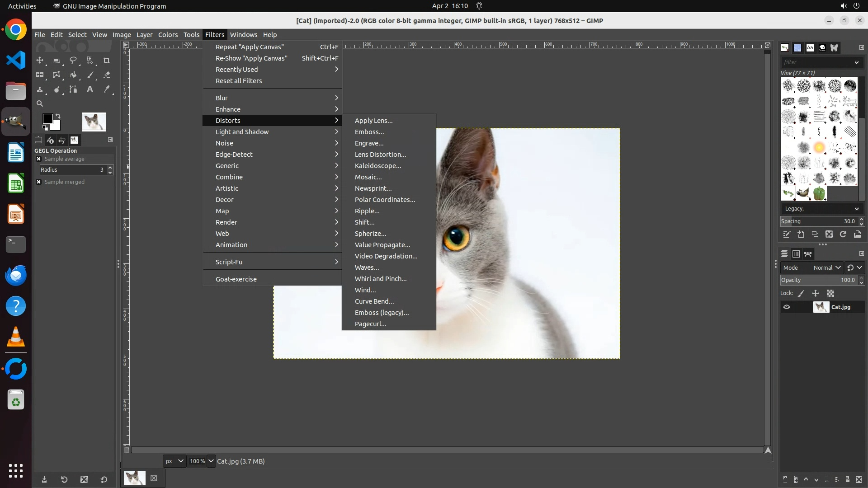868x488 pixels.
Task: Open Visual Studio Code from the dock
Action: (16, 60)
